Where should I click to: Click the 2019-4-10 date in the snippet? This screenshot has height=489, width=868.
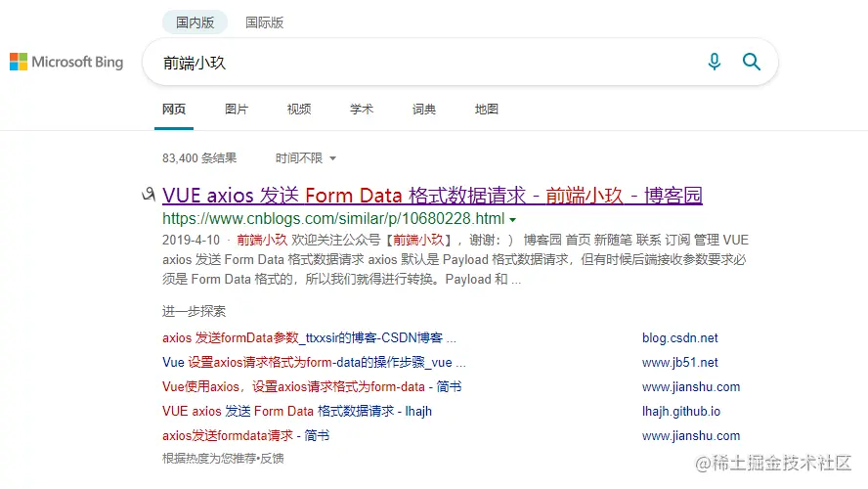pos(191,241)
